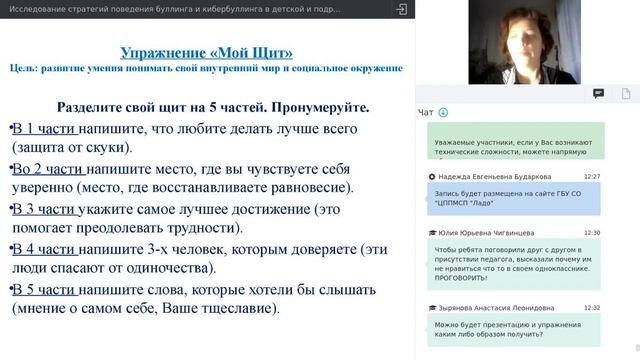
Task: Click the 12:30 timestamp
Action: (592, 233)
